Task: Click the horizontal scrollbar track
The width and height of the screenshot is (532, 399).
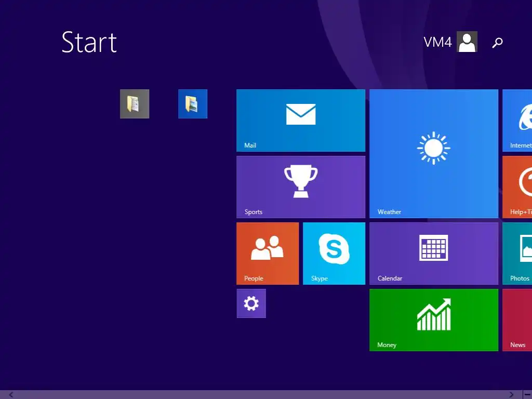Action: [x=261, y=395]
